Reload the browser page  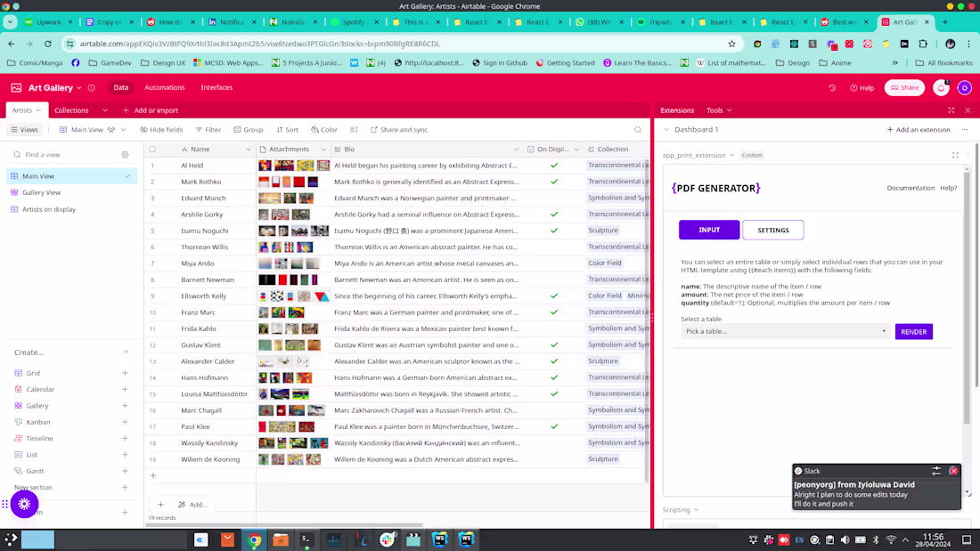48,44
